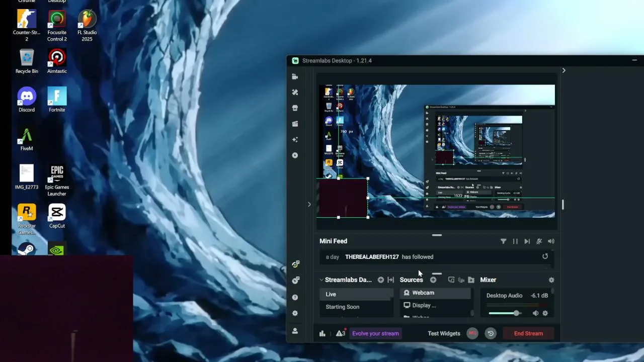Open the stream stats bar-chart icon
This screenshot has height=362, width=644.
coord(323,333)
